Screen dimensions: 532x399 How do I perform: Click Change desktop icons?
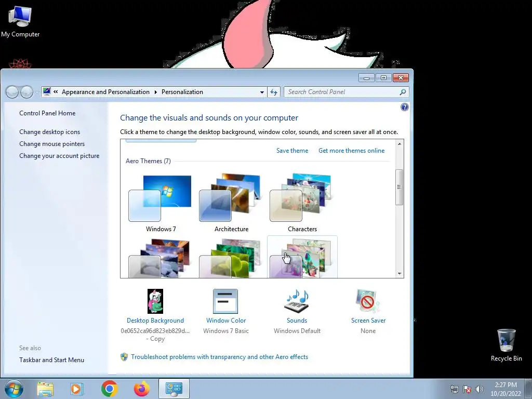click(x=49, y=132)
